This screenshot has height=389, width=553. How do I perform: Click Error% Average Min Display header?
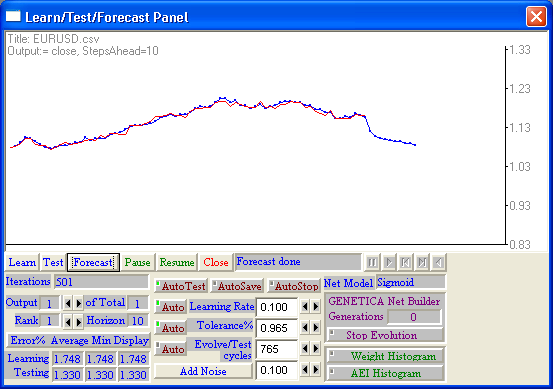click(x=79, y=340)
